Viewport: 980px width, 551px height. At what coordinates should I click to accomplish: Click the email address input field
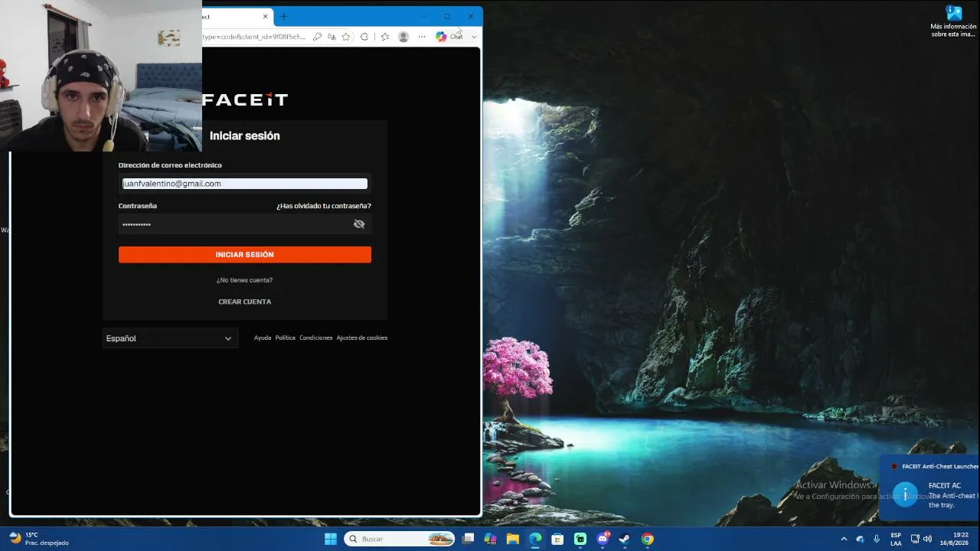pyautogui.click(x=245, y=184)
